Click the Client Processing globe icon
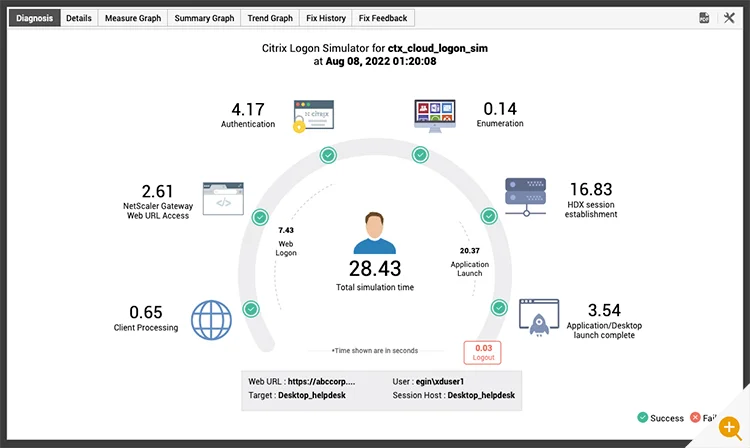Viewport: 750px width, 448px height. click(211, 320)
